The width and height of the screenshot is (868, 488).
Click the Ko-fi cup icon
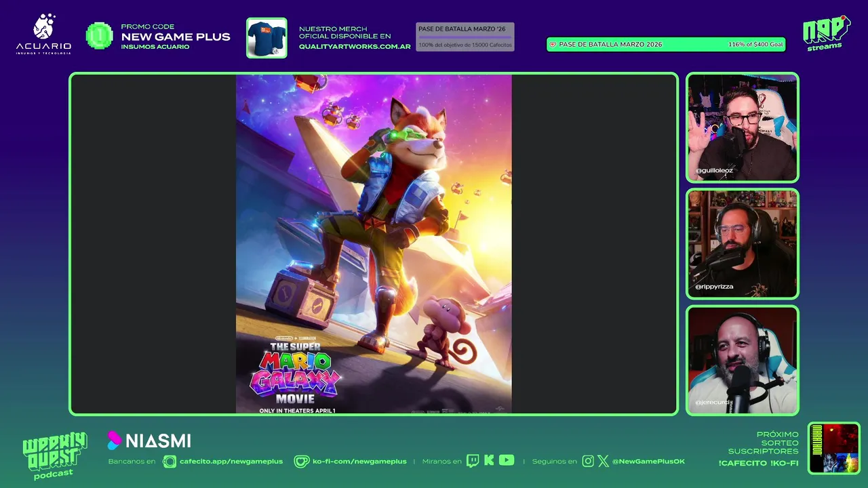click(x=302, y=462)
